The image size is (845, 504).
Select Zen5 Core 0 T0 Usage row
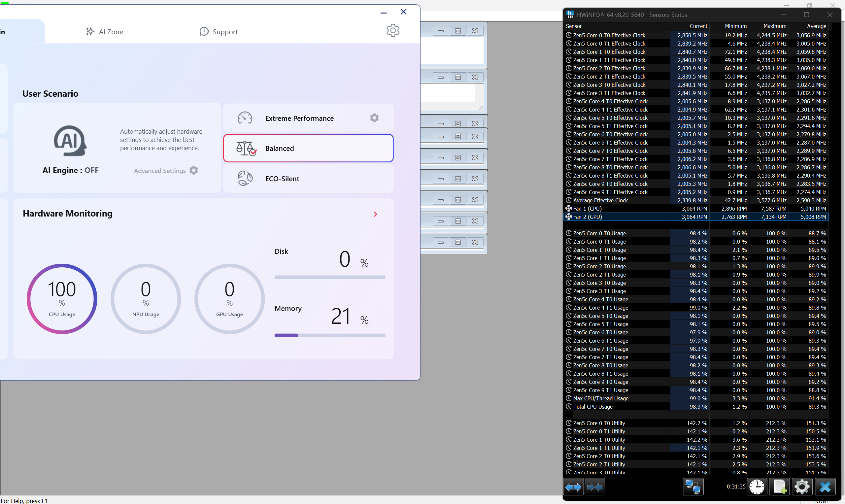coord(696,233)
